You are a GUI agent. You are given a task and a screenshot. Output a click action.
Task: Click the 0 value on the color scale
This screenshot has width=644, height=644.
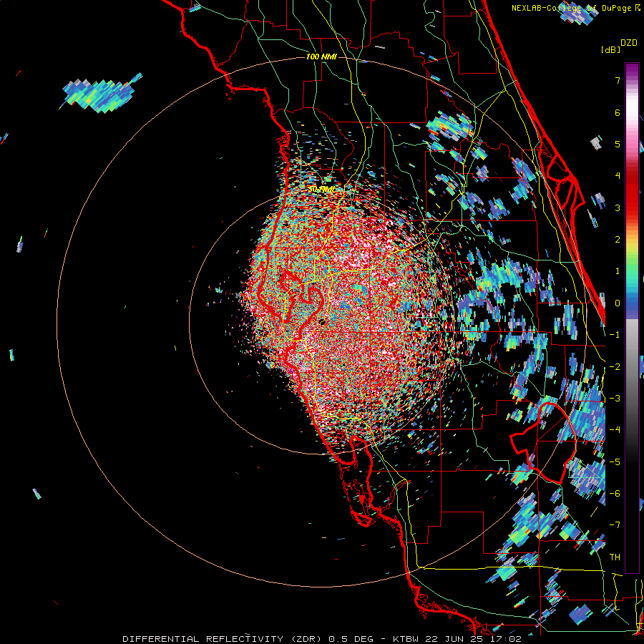618,303
